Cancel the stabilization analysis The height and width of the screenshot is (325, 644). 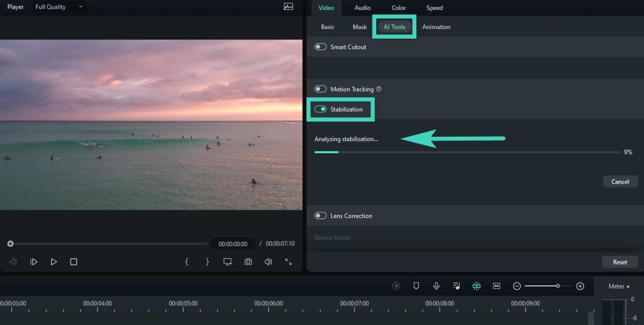[x=620, y=182]
